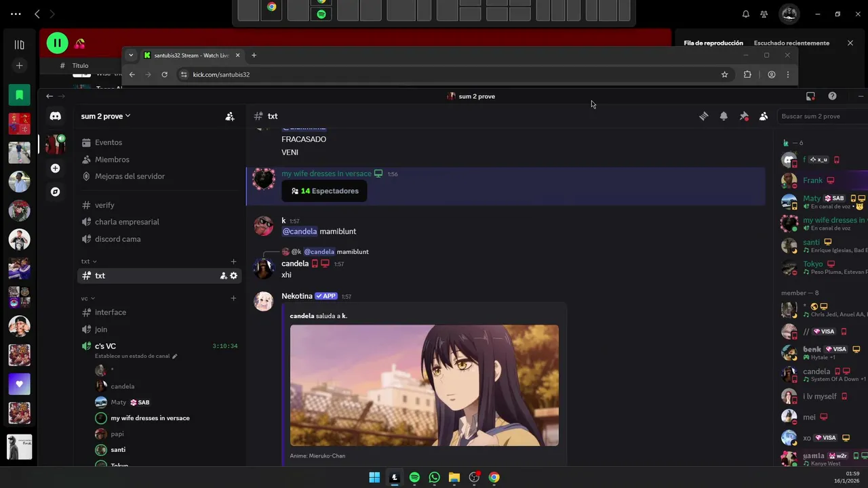Focus the Buscar sum 2 prove search box
The width and height of the screenshot is (868, 488).
coord(822,116)
